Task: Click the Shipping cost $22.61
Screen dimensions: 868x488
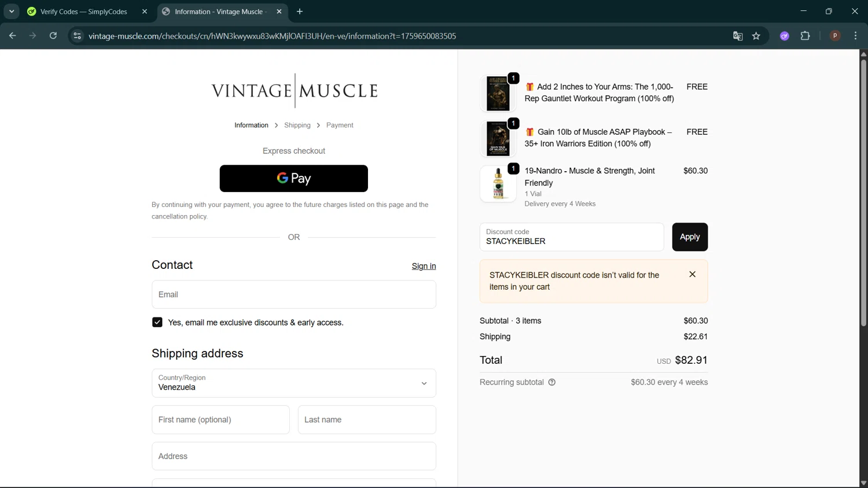Action: point(696,337)
